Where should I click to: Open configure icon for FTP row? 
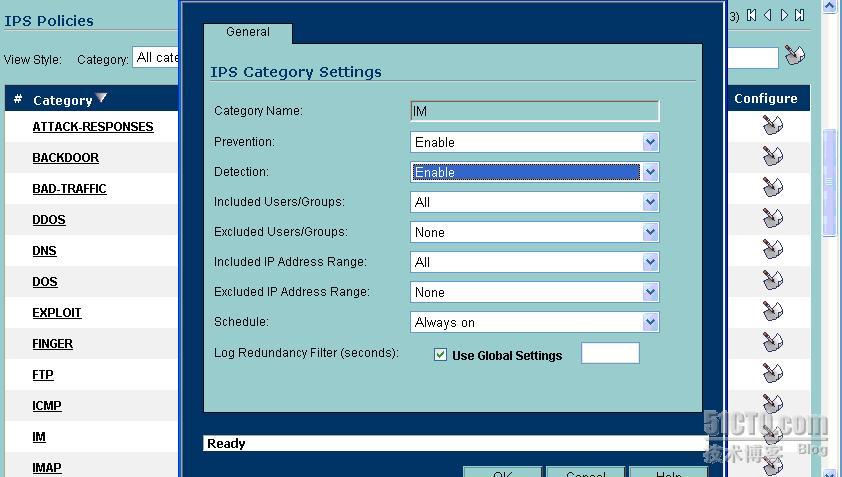click(x=773, y=373)
